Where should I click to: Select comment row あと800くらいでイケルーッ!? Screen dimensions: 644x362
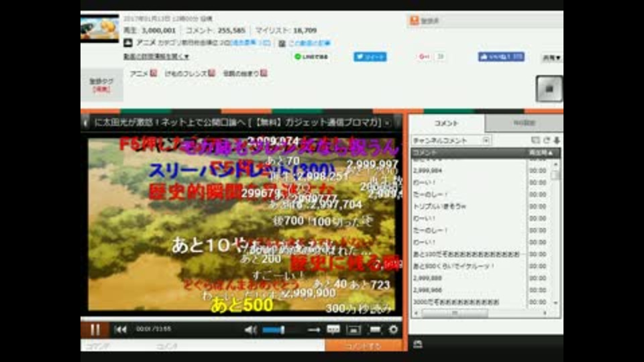click(469, 266)
